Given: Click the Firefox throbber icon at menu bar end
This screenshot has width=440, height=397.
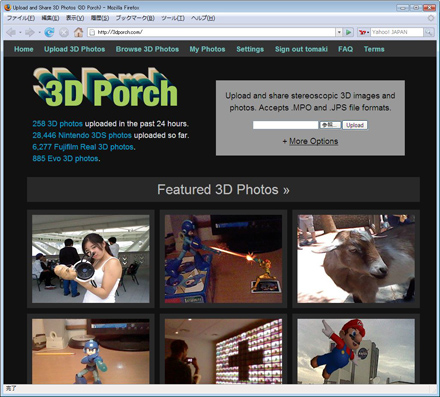Looking at the screenshot, I should pyautogui.click(x=431, y=18).
